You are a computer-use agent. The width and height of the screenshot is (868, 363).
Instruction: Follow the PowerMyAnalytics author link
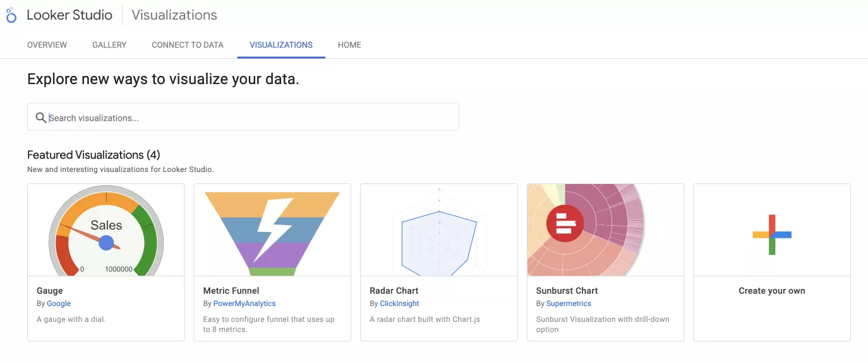pyautogui.click(x=244, y=304)
